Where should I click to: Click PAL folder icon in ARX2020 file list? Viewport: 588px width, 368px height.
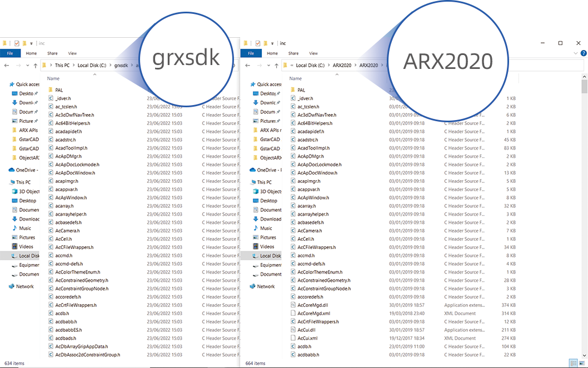pyautogui.click(x=293, y=90)
